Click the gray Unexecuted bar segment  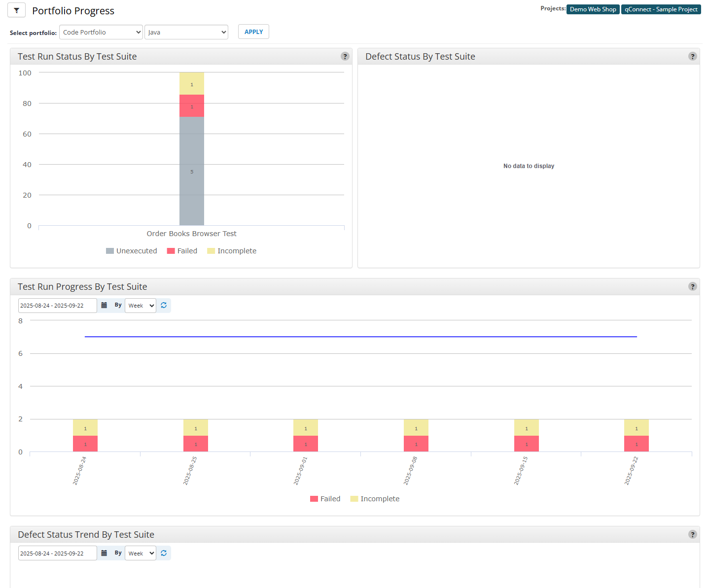(192, 171)
